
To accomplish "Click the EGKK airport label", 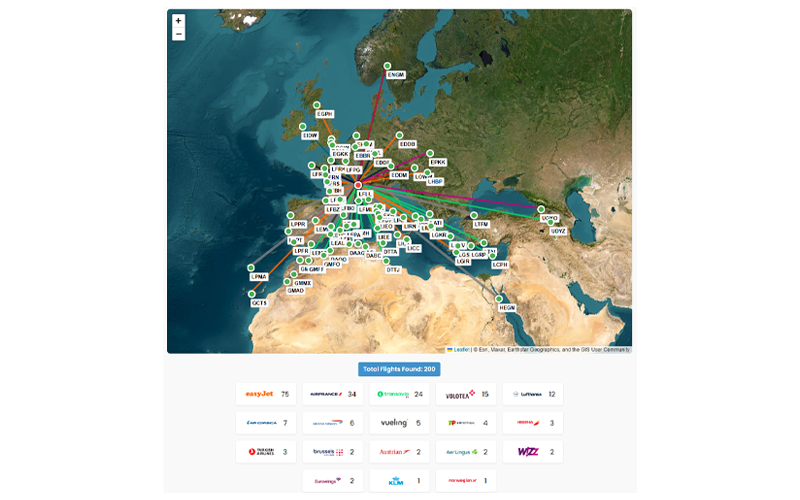I will (x=340, y=154).
